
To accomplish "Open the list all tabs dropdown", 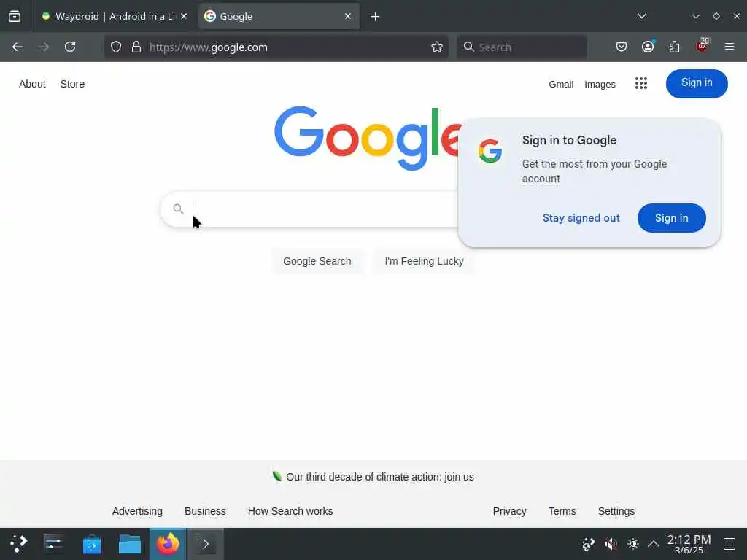I will [x=642, y=16].
